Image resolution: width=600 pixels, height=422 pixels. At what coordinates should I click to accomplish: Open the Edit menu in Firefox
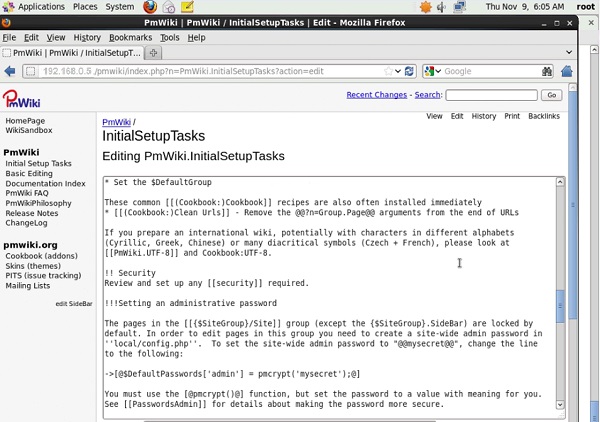tap(31, 37)
